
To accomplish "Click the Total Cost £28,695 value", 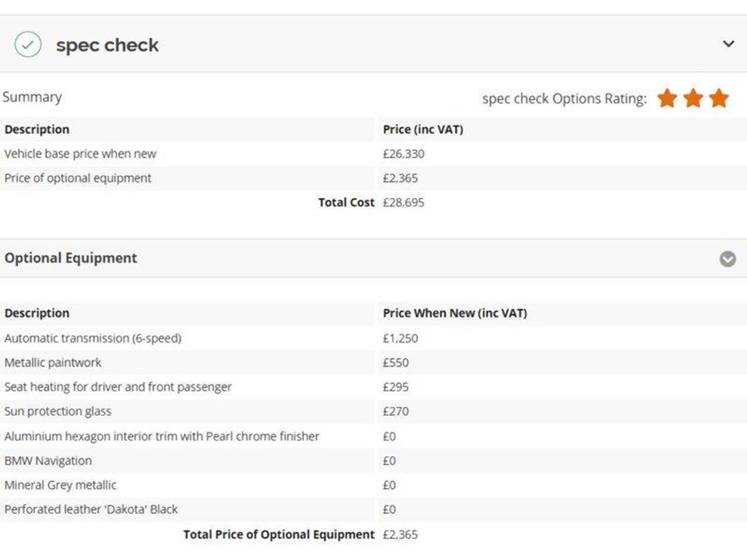I will [x=404, y=202].
